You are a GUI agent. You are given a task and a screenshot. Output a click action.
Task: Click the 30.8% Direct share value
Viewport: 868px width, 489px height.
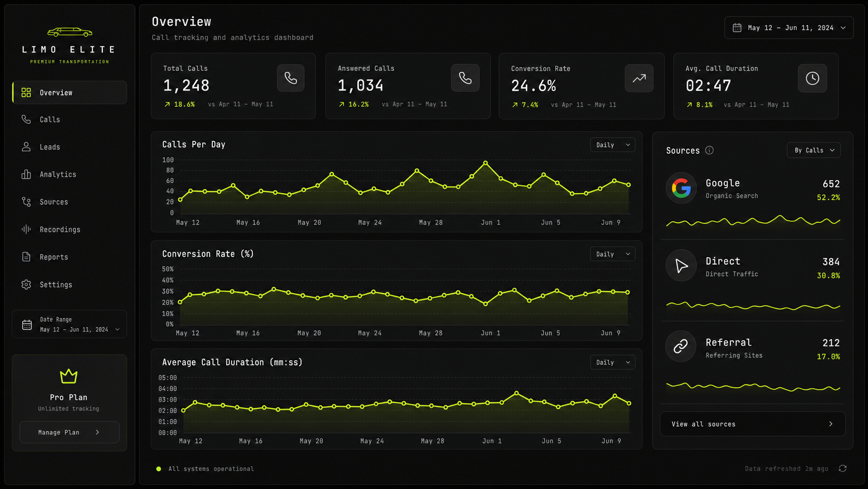[x=829, y=275]
